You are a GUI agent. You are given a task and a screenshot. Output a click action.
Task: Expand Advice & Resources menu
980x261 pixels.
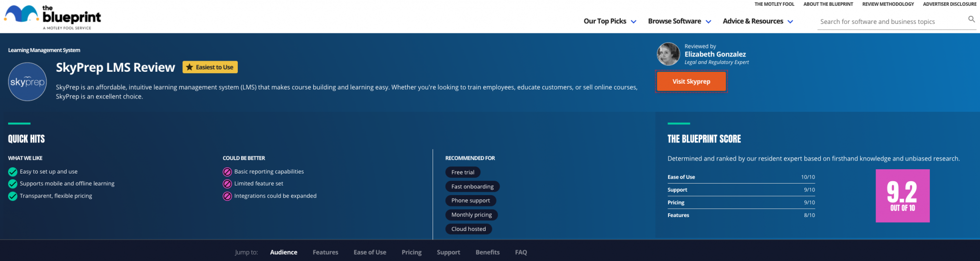click(x=757, y=22)
